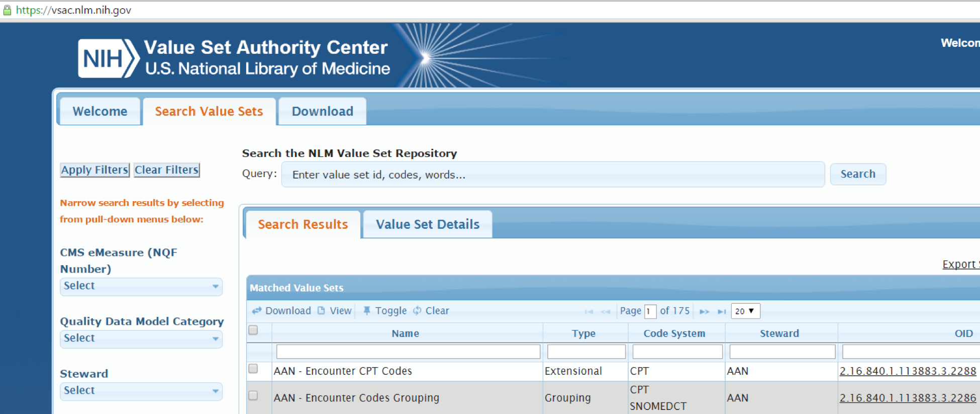
Task: Open the Download tab
Action: point(322,111)
